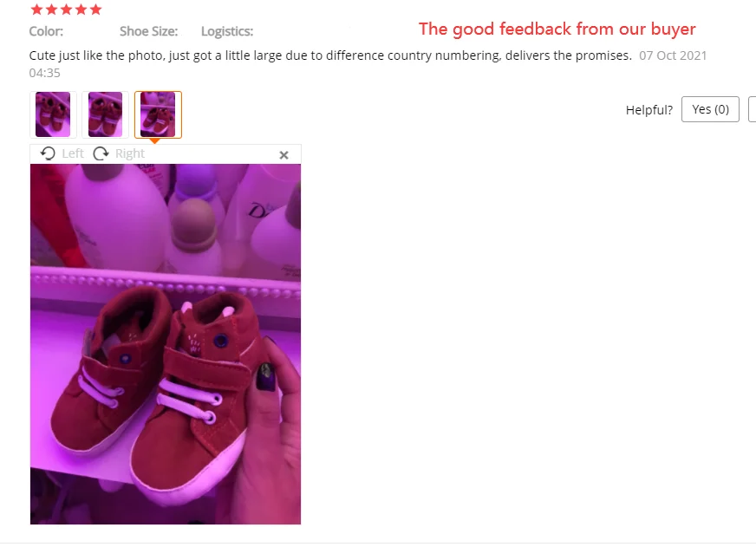Select the fifth star in the rating
Image resolution: width=756 pixels, height=547 pixels.
(96, 10)
